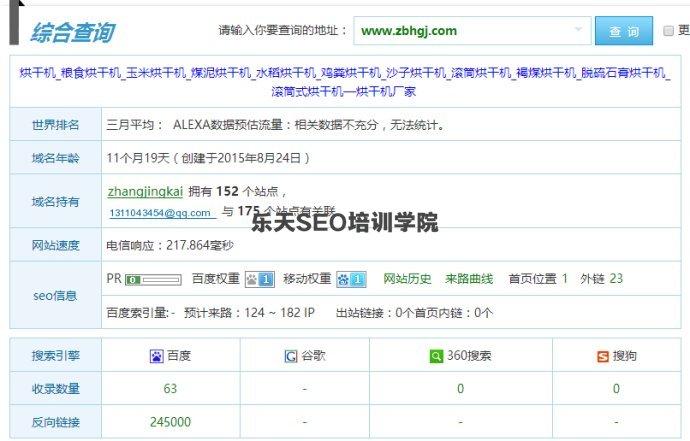The width and height of the screenshot is (690, 441).
Task: Click the 网站速度 row label
Action: [55, 245]
